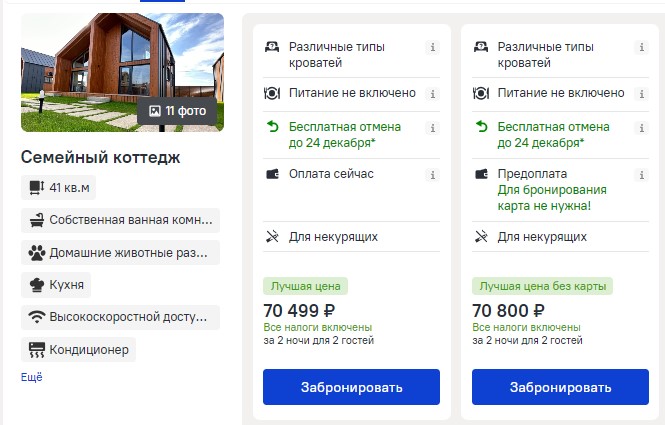Image resolution: width=665 pixels, height=425 pixels.
Task: Click the high-speed internet amenity tag
Action: coord(120,318)
